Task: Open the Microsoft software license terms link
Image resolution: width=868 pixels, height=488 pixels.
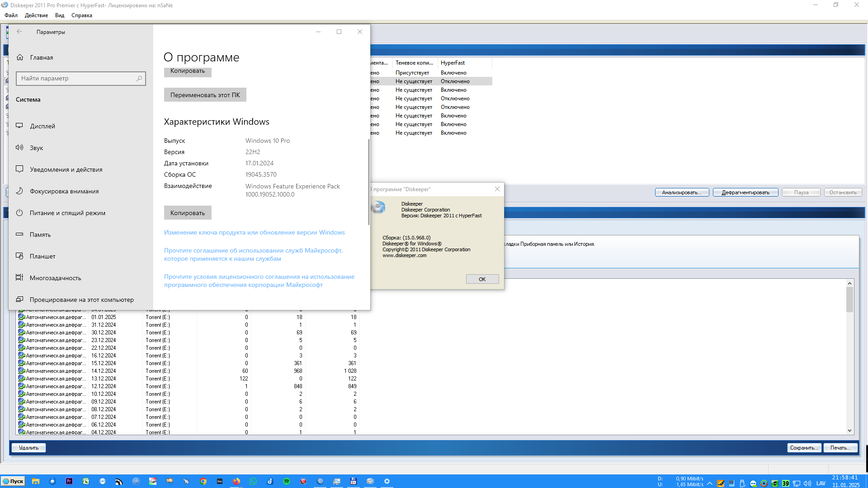Action: (259, 281)
